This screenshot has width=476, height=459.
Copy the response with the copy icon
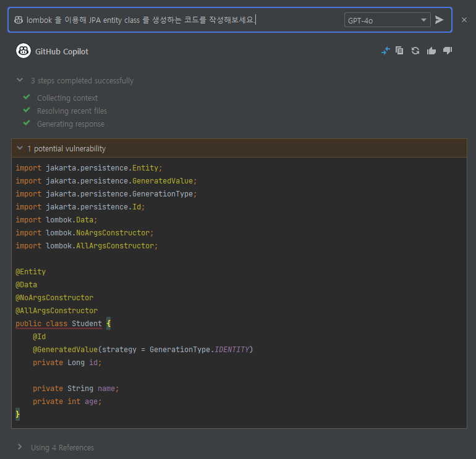(399, 51)
